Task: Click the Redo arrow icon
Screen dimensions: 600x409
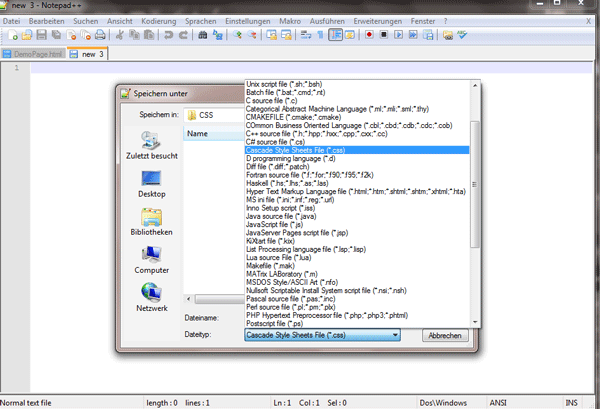Action: pyautogui.click(x=183, y=35)
